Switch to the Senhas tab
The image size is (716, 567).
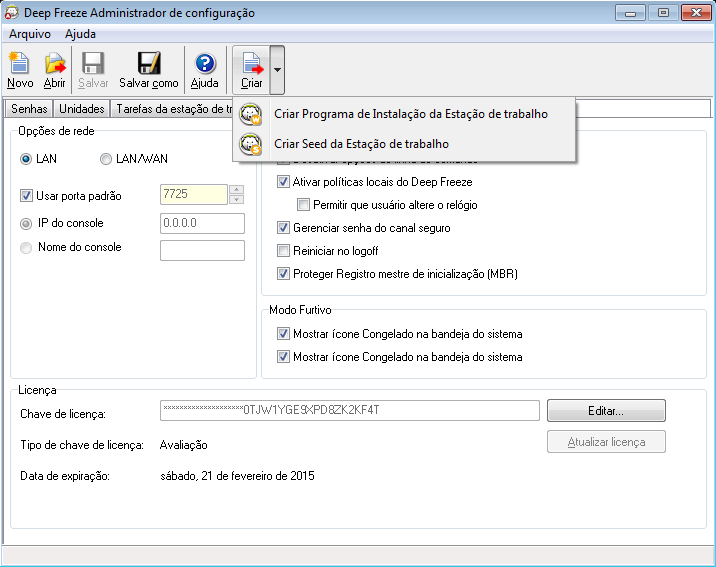pos(29,109)
